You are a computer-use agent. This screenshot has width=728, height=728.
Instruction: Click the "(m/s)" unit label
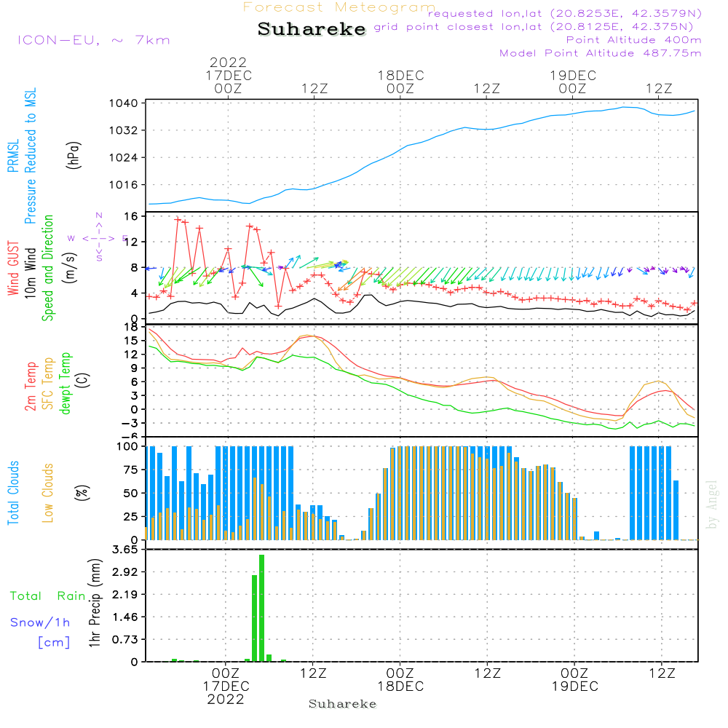(70, 268)
